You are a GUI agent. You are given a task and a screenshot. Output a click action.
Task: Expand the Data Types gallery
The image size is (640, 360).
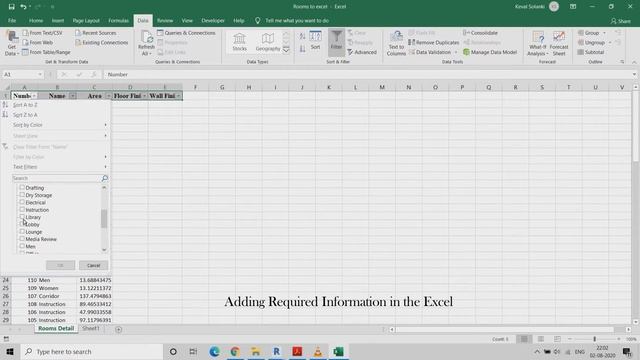pyautogui.click(x=286, y=50)
